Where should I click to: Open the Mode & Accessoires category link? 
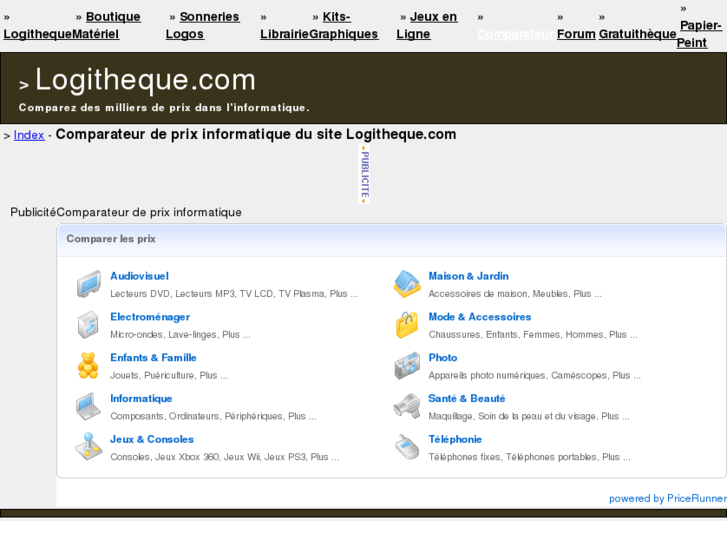[x=480, y=317]
